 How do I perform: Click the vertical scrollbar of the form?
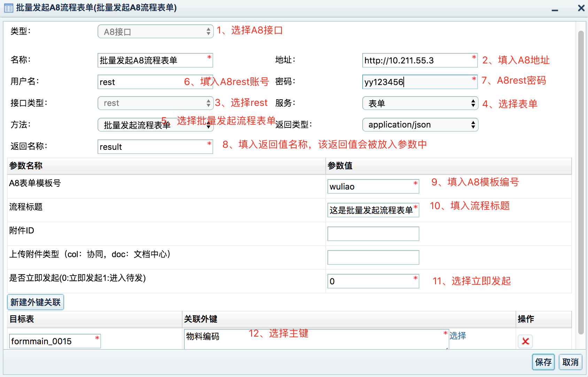tap(581, 183)
